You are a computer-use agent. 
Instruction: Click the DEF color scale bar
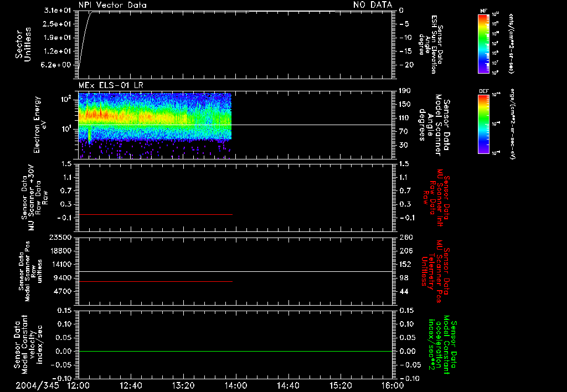(x=483, y=123)
